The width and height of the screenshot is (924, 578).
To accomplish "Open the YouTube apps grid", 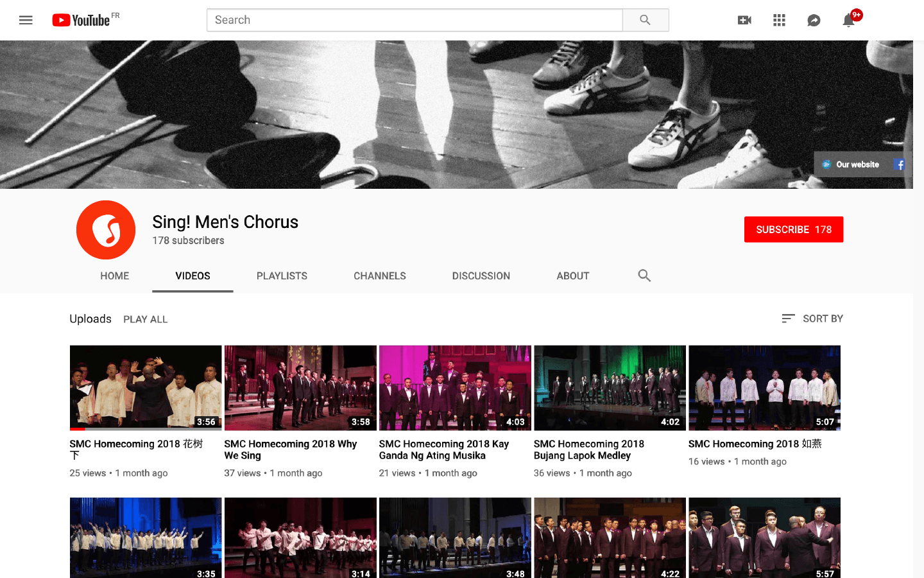I will 779,20.
